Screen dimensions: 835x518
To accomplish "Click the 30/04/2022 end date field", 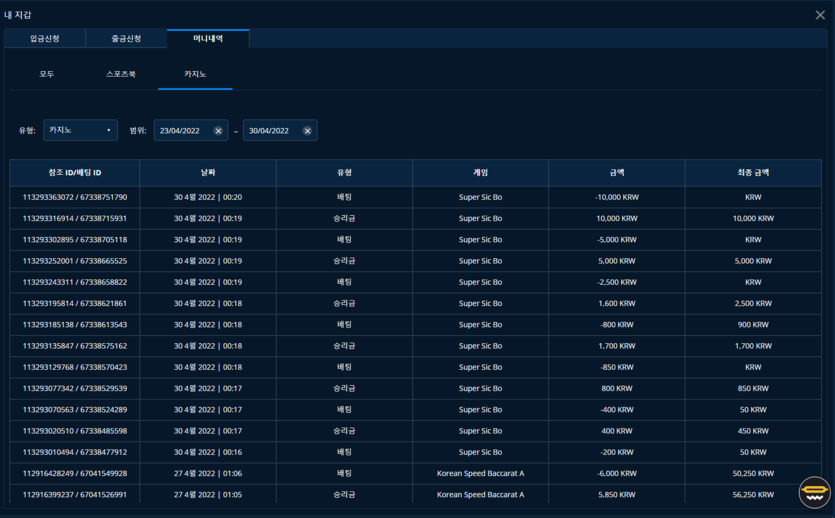I will [x=280, y=130].
